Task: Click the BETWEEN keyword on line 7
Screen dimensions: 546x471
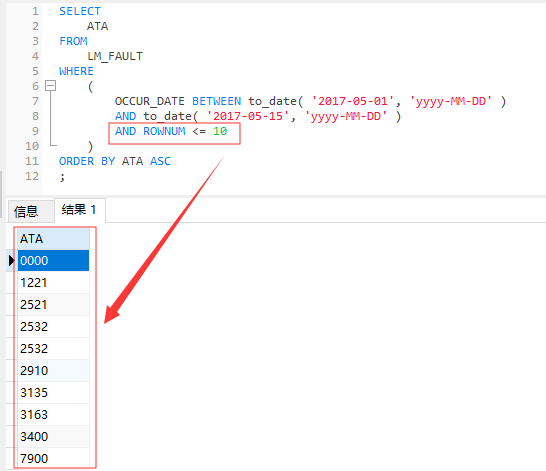Action: (217, 101)
